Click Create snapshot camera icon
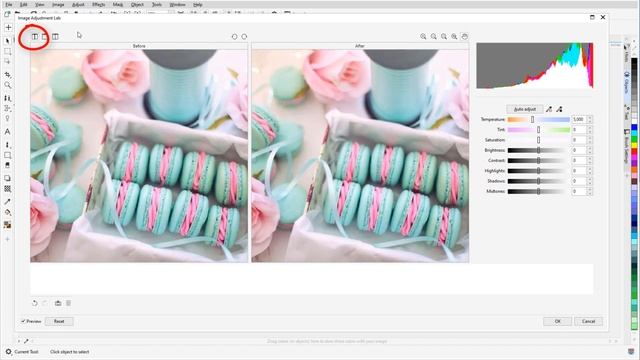Viewport: 640px width, 360px height. [58, 303]
